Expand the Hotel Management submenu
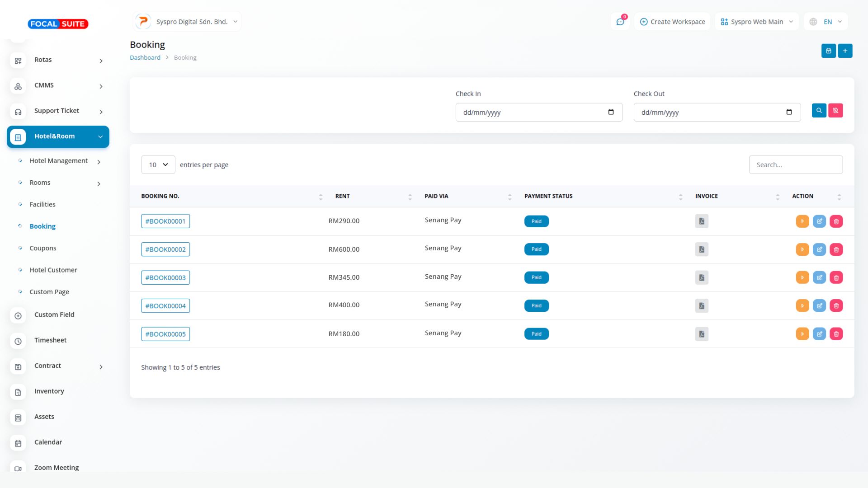 click(x=59, y=161)
